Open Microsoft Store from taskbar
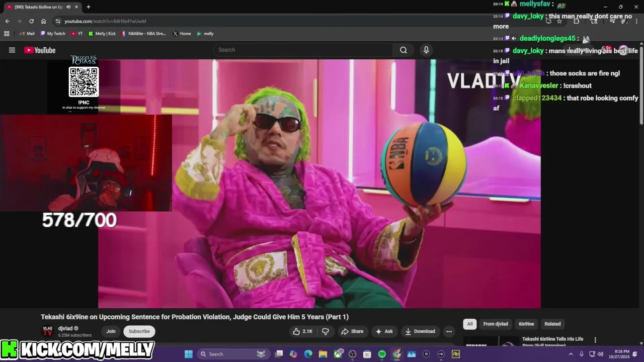 367,354
